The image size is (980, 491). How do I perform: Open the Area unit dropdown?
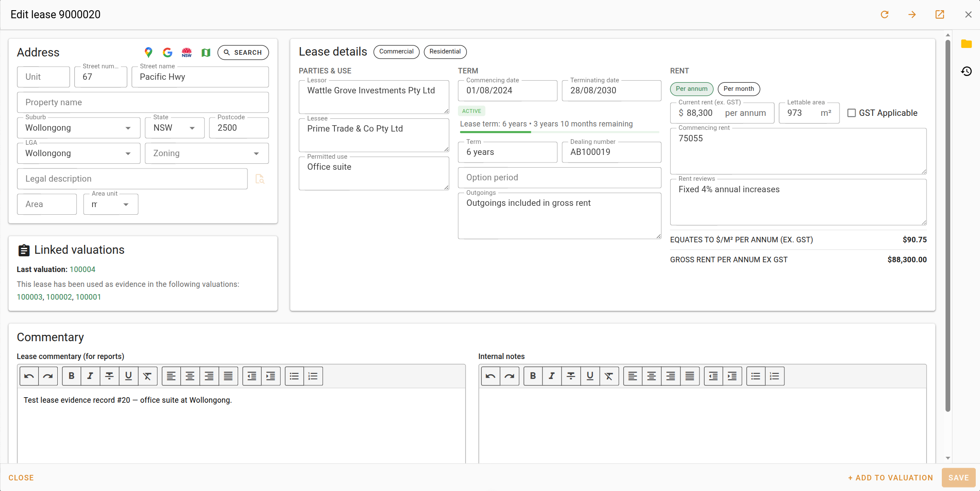110,204
